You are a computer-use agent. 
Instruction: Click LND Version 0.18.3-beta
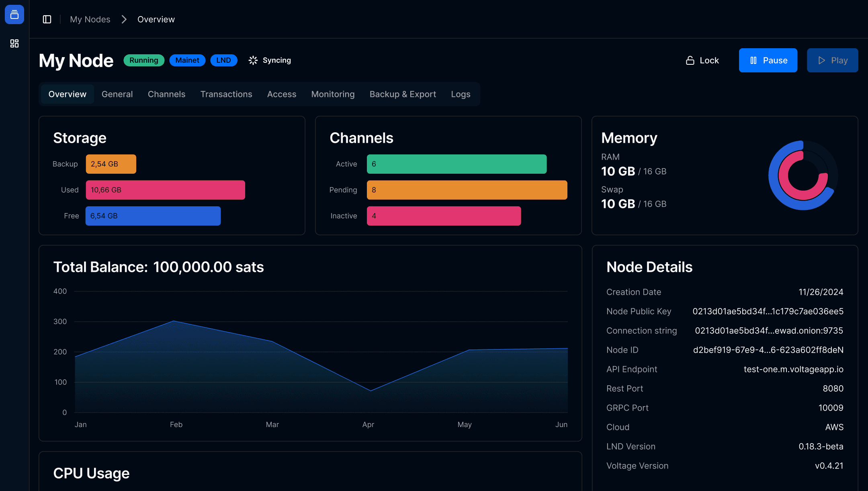821,446
